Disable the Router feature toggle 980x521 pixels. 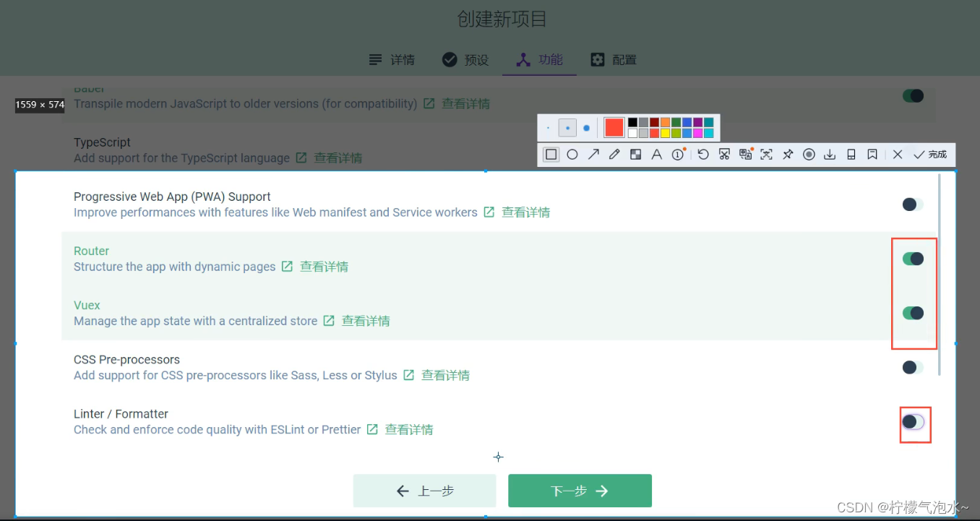(914, 258)
